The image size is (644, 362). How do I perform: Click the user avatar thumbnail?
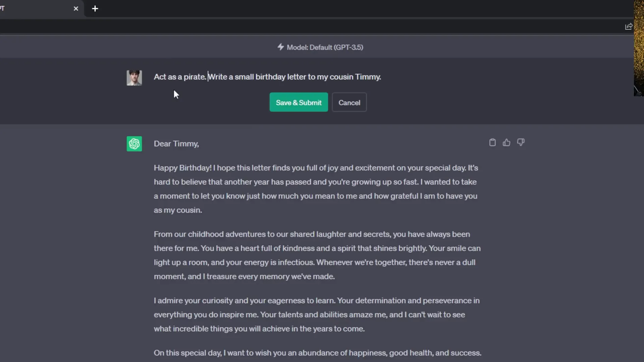(x=134, y=78)
